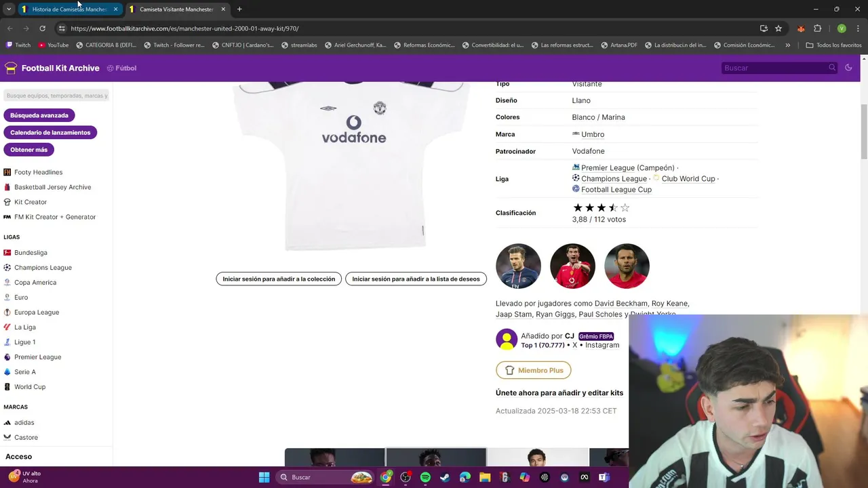Open the Football Kit Archive home logo
The height and width of the screenshot is (488, 868).
[x=52, y=68]
